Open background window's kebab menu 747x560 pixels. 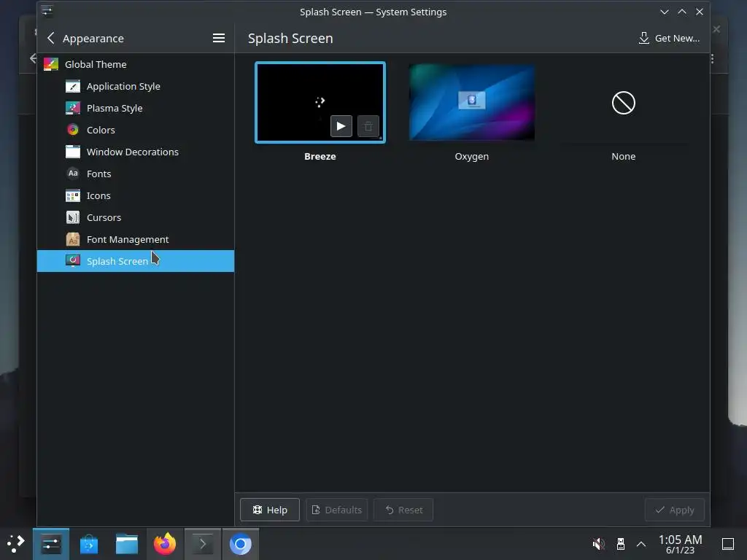coord(712,58)
